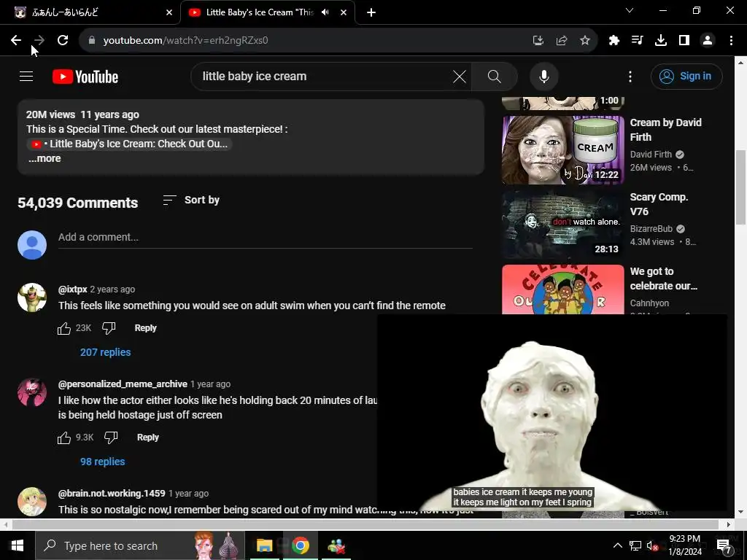Click the mini video player
The width and height of the screenshot is (747, 560).
point(552,413)
